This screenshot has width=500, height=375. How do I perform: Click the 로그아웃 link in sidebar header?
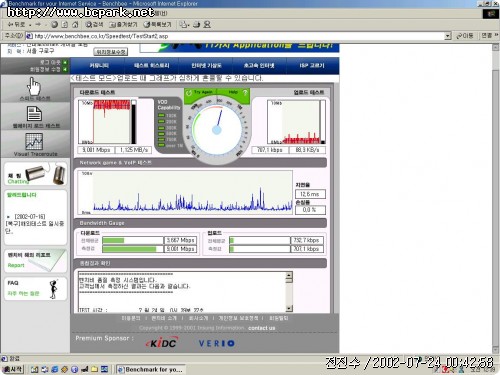pos(50,62)
